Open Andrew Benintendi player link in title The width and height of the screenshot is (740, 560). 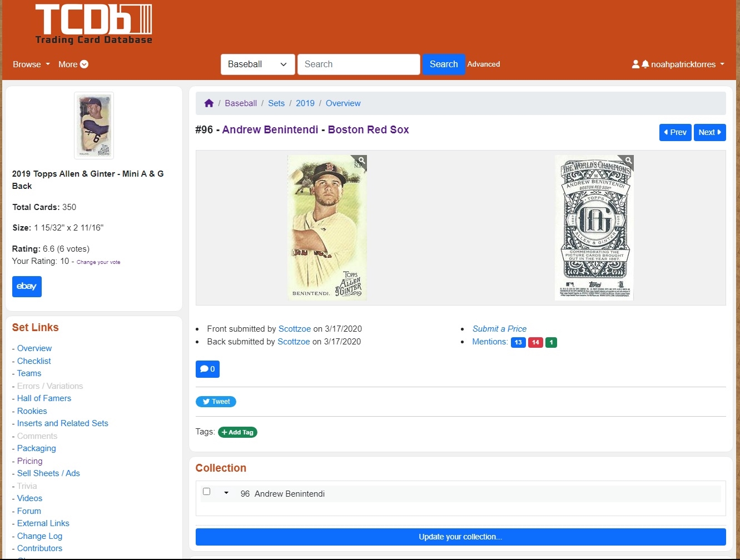[x=270, y=129]
